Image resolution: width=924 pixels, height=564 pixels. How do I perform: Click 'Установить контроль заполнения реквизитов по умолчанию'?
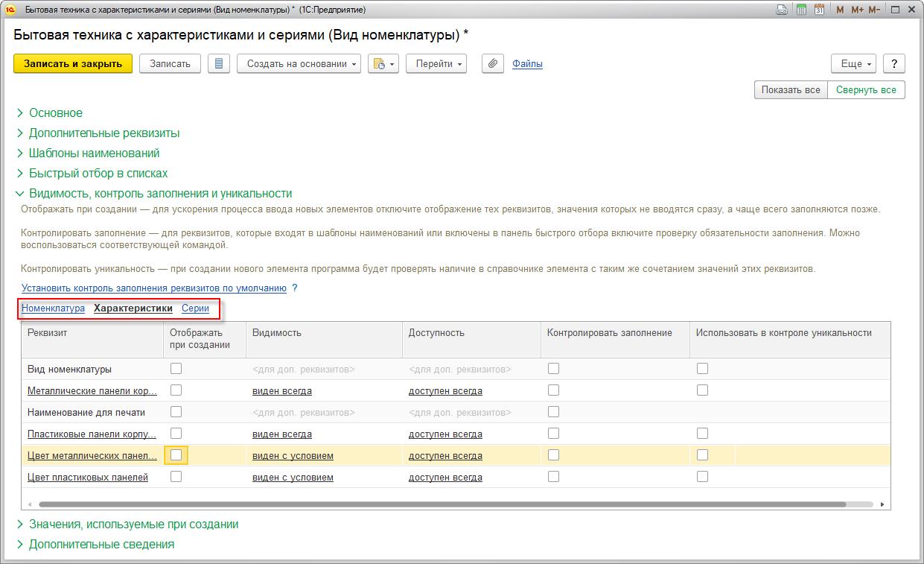[x=154, y=288]
